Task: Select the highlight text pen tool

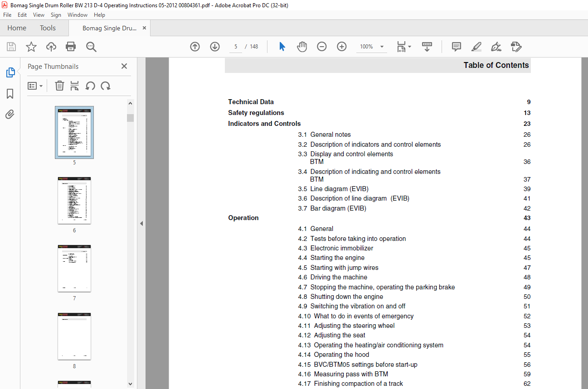Action: coord(476,47)
